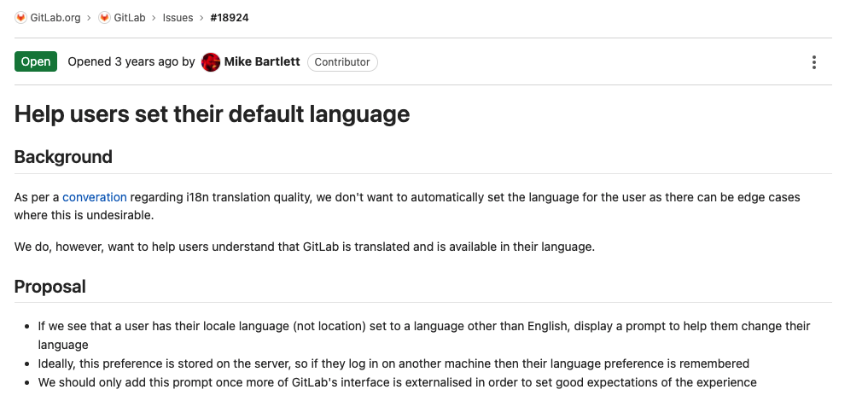
Task: Open Mike Bartlett's profile name link
Action: click(x=262, y=61)
